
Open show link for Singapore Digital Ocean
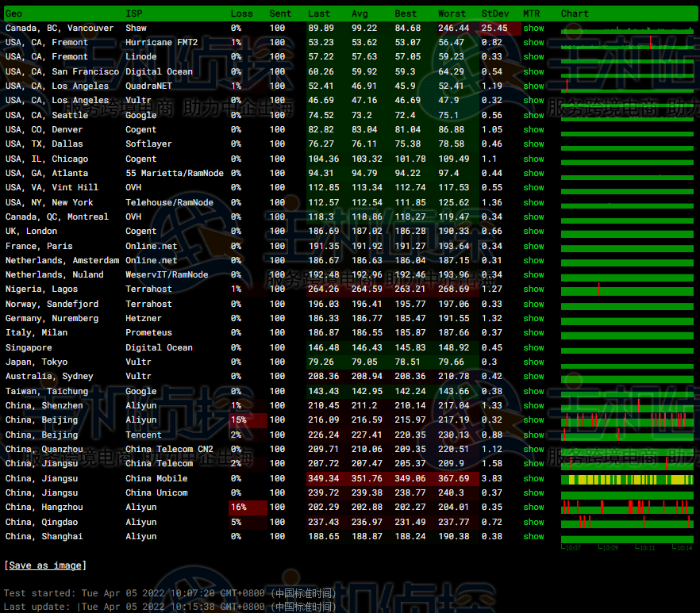click(x=533, y=347)
